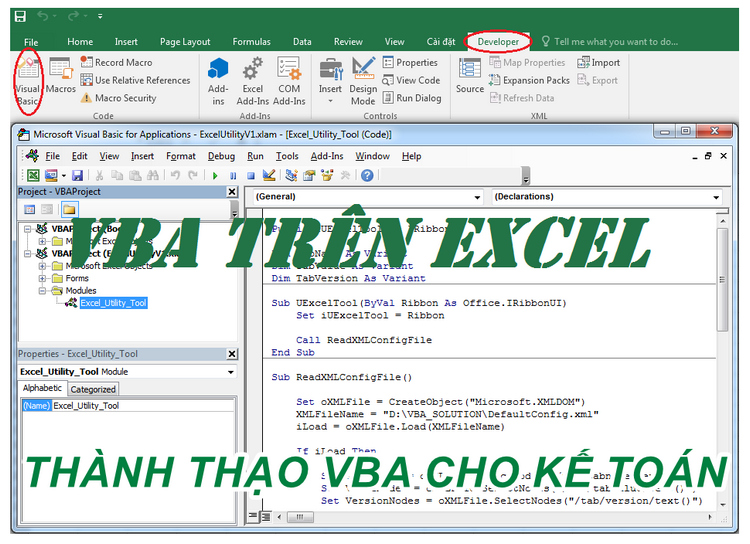Screen dimensions: 750x544
Task: Open Project Explorer toolbar icon
Action: click(291, 176)
